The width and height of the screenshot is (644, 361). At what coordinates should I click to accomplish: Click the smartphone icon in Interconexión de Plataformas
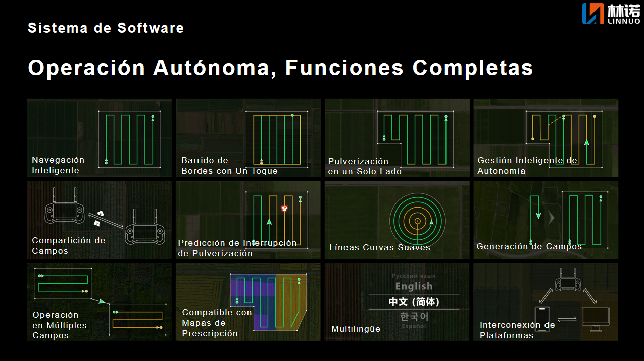click(542, 319)
